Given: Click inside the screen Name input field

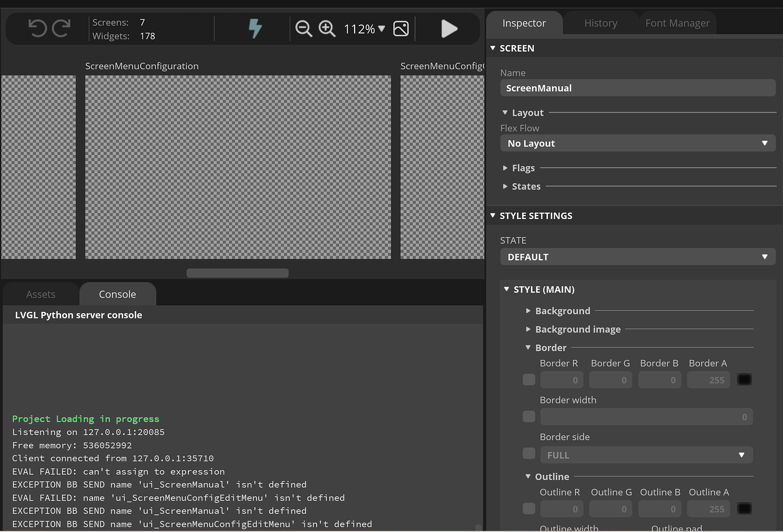Looking at the screenshot, I should tap(637, 87).
